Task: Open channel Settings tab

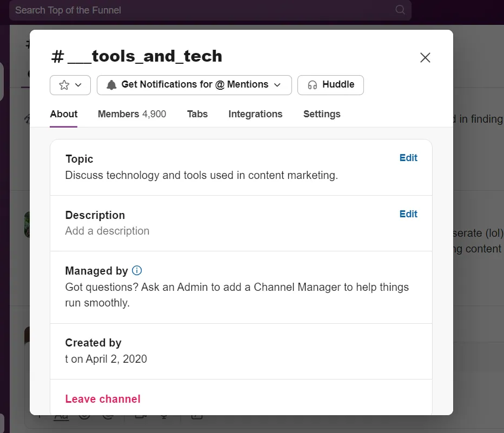Action: tap(322, 114)
